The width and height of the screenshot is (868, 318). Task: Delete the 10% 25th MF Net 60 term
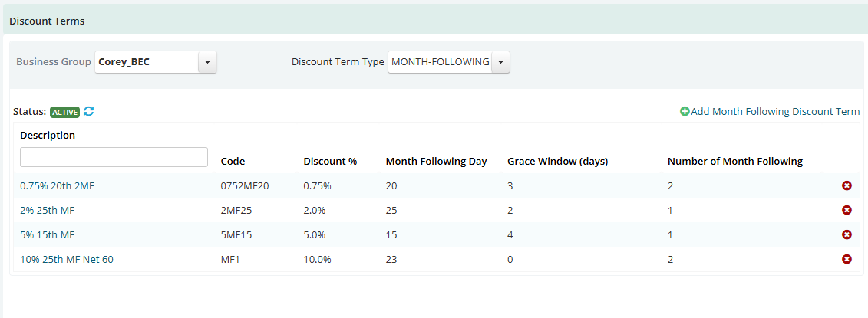pyautogui.click(x=847, y=259)
